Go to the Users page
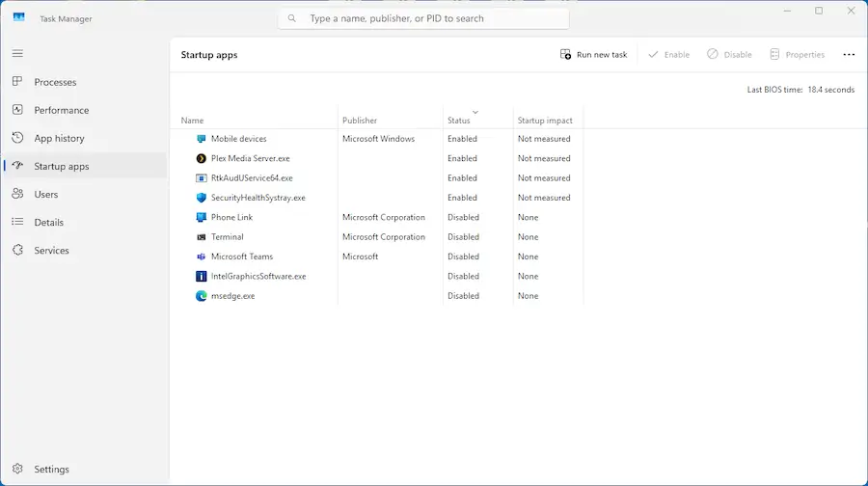This screenshot has width=868, height=486. [85, 194]
